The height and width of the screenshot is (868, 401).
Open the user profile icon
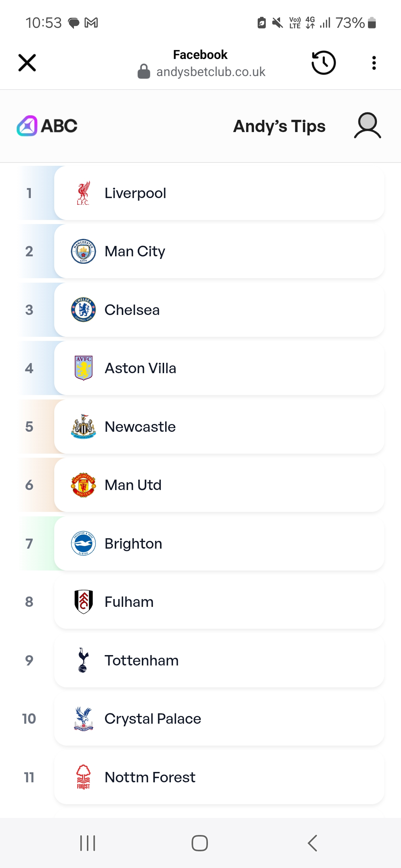pos(367,126)
